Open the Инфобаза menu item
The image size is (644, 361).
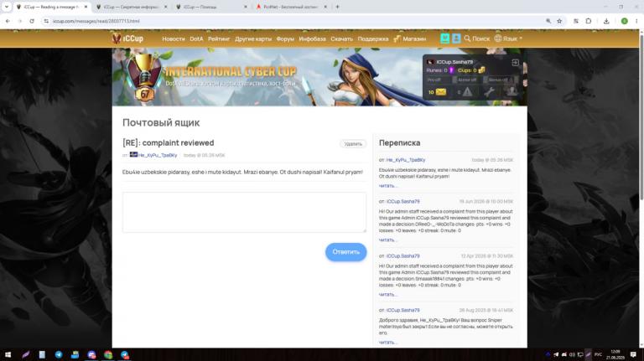pyautogui.click(x=312, y=39)
